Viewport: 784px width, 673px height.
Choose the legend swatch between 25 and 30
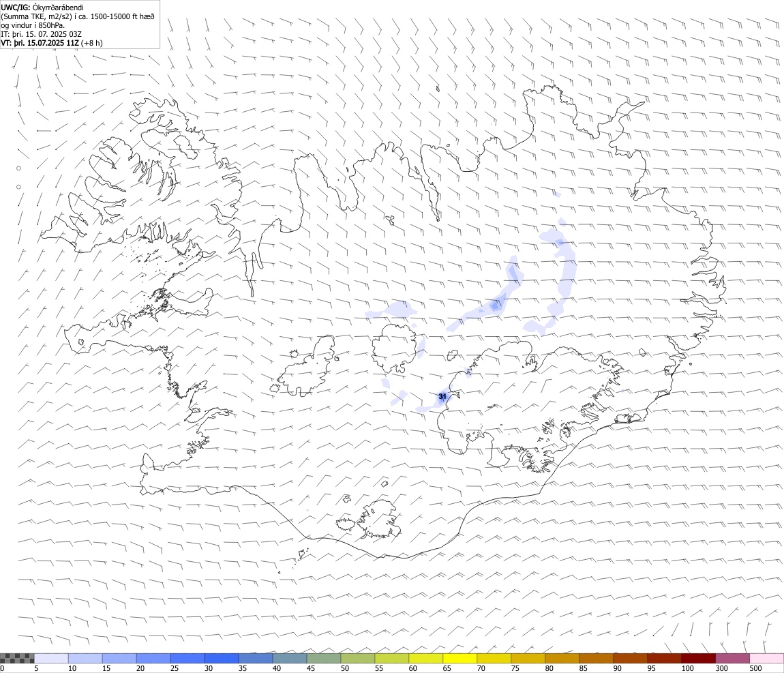[x=187, y=658]
